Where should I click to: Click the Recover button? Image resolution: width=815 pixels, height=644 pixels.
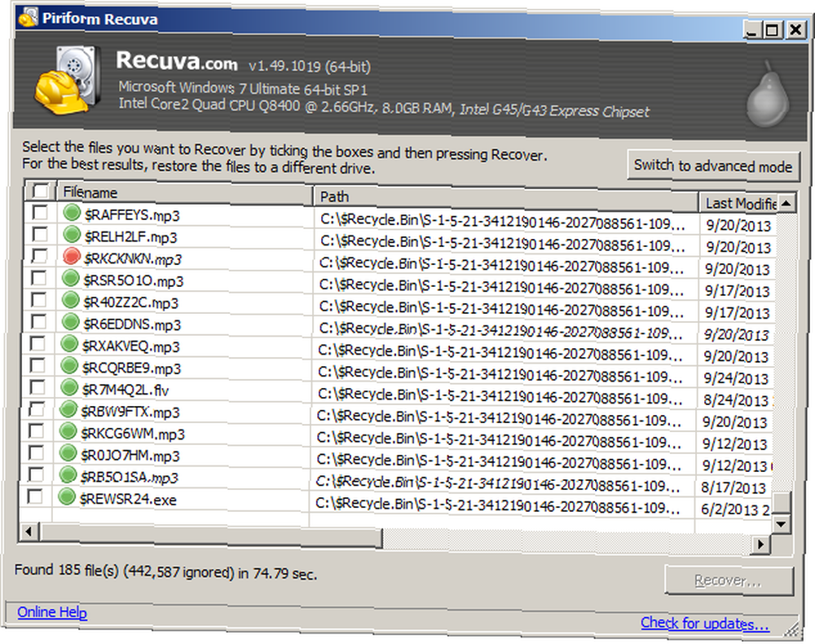(728, 580)
